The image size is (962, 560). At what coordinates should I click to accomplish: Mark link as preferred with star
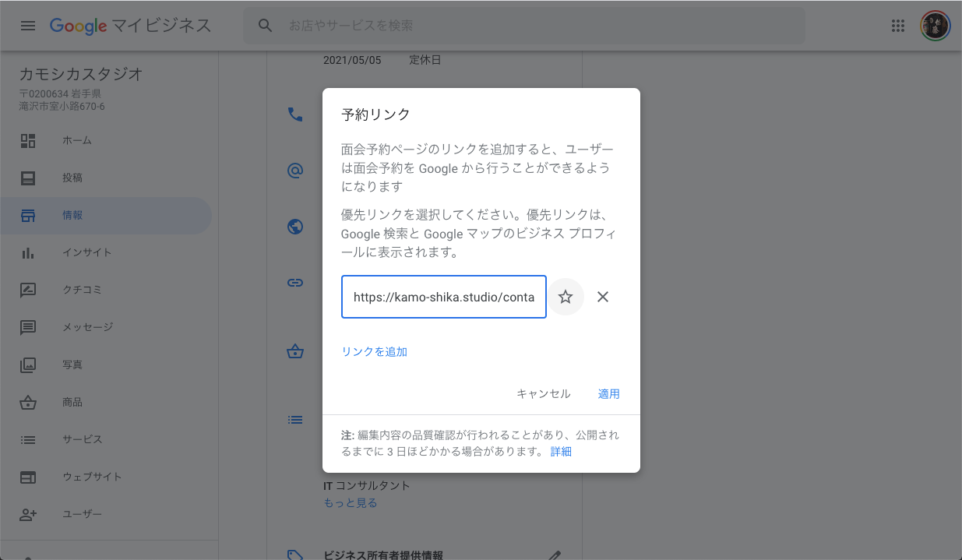(566, 297)
